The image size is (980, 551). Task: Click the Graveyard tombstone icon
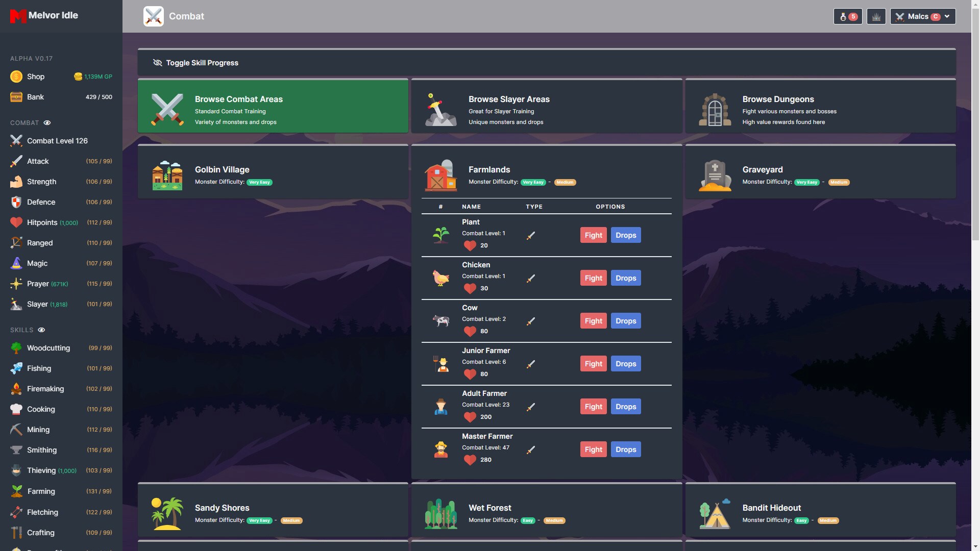pos(715,176)
